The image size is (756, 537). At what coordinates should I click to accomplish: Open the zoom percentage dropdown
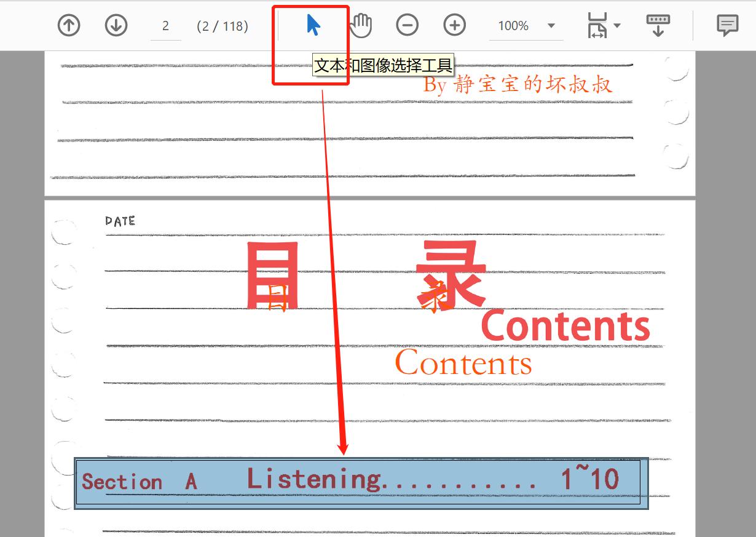click(x=549, y=25)
